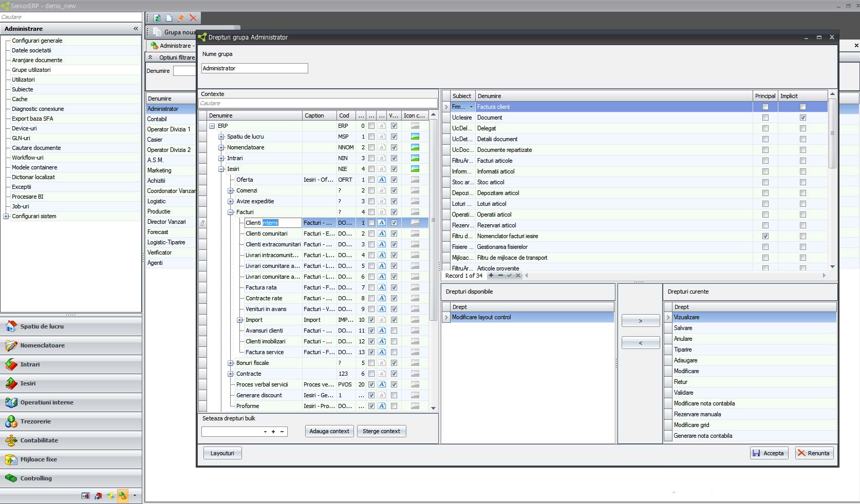860x504 pixels.
Task: Open the Contabilitate module
Action: [x=71, y=440]
